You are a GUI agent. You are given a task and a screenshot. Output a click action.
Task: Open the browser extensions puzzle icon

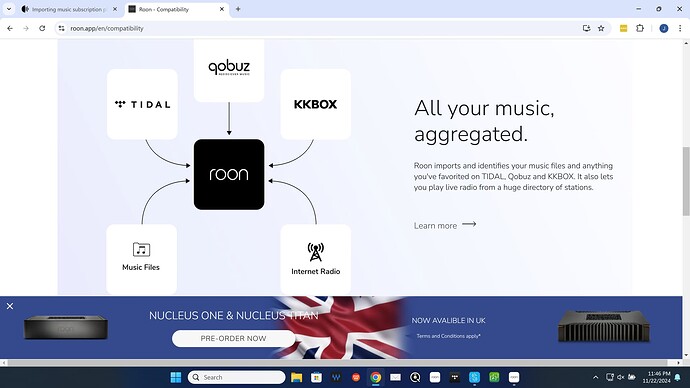point(640,28)
